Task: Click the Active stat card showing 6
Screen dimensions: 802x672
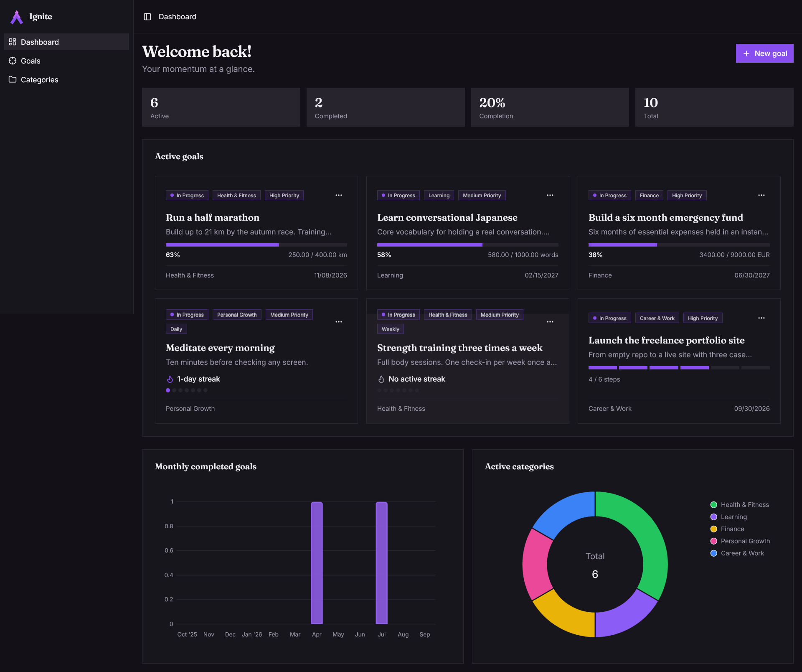Action: [x=221, y=107]
